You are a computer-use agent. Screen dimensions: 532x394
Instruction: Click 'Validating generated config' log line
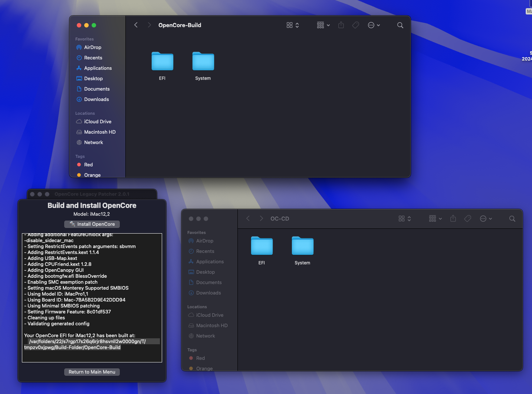(x=57, y=323)
